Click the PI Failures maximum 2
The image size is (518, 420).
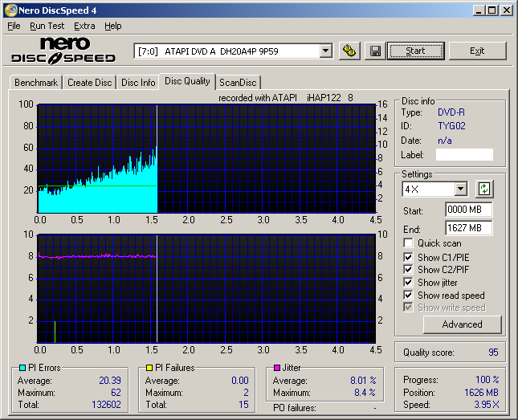(x=246, y=393)
